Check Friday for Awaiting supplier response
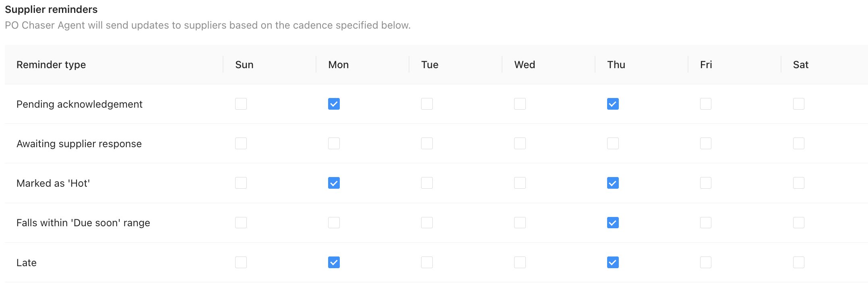Image resolution: width=868 pixels, height=296 pixels. point(705,143)
